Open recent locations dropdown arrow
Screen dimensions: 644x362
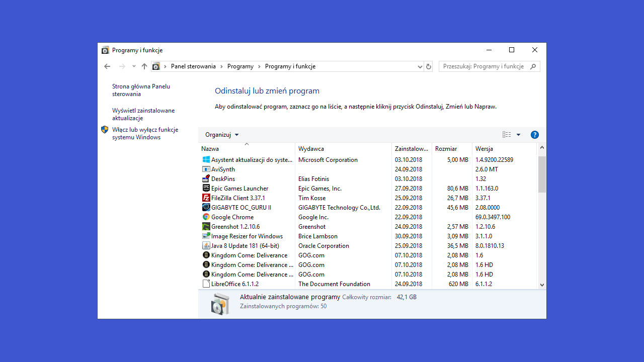[134, 66]
